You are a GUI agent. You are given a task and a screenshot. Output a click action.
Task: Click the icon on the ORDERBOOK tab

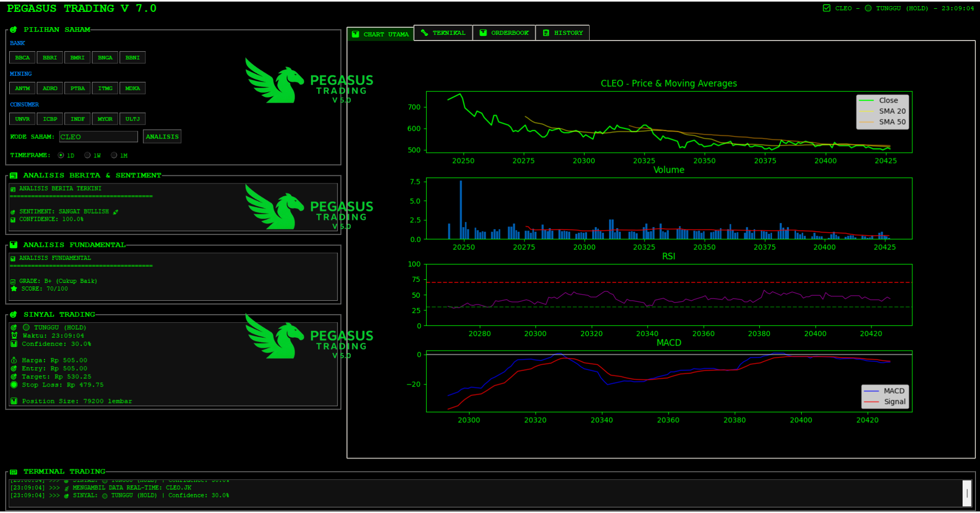click(x=483, y=33)
